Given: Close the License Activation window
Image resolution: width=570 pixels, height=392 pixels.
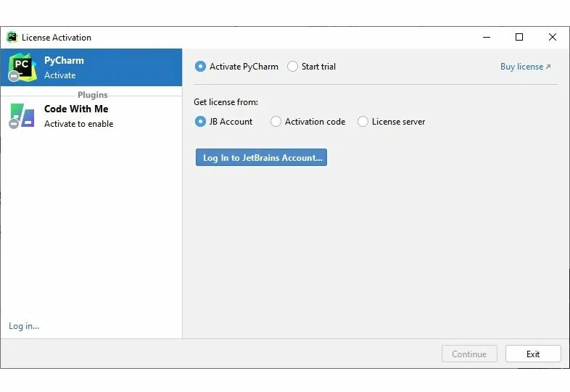Looking at the screenshot, I should (x=553, y=37).
